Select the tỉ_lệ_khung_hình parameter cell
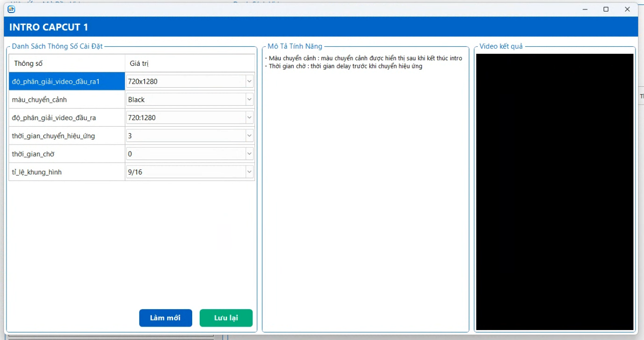The image size is (644, 340). click(x=67, y=172)
